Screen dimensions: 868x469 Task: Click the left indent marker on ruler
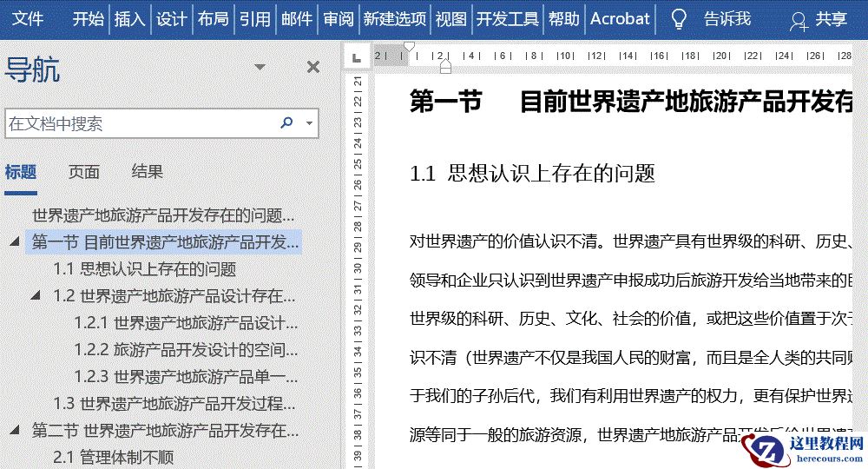(445, 67)
